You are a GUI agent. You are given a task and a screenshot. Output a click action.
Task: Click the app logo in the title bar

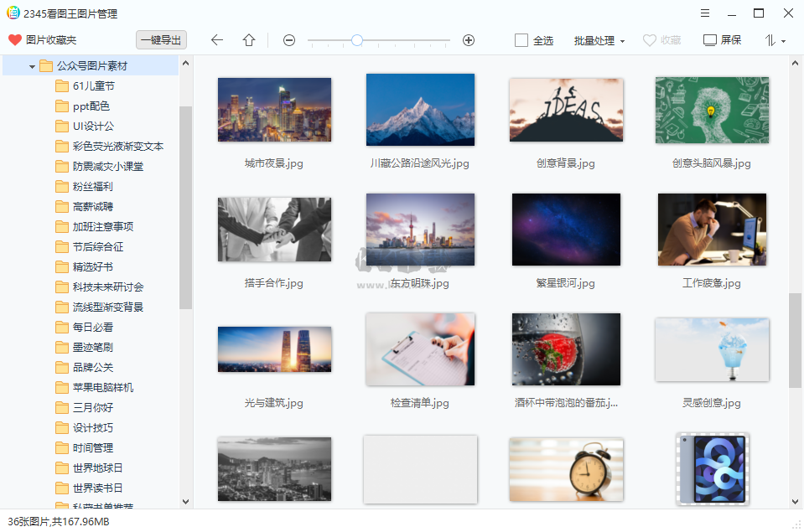tap(12, 13)
